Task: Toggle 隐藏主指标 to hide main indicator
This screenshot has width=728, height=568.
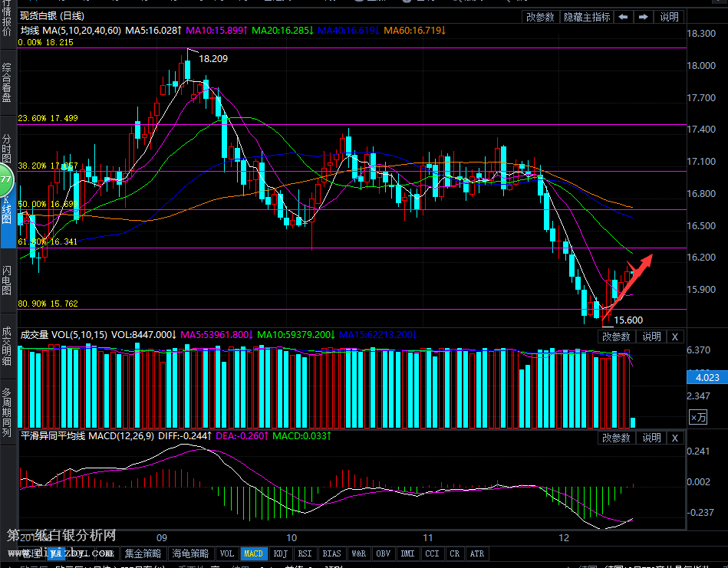Action: click(x=587, y=17)
